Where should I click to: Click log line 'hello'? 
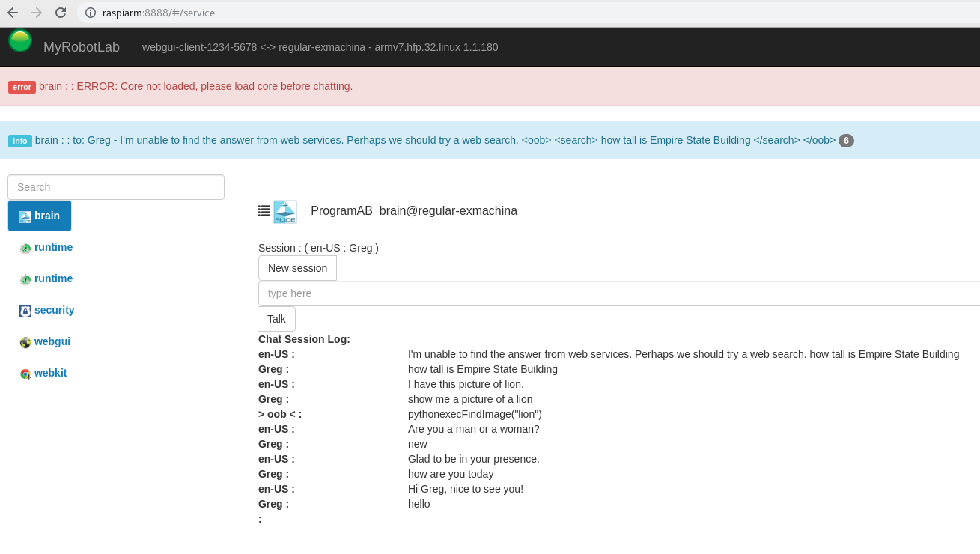pos(419,504)
